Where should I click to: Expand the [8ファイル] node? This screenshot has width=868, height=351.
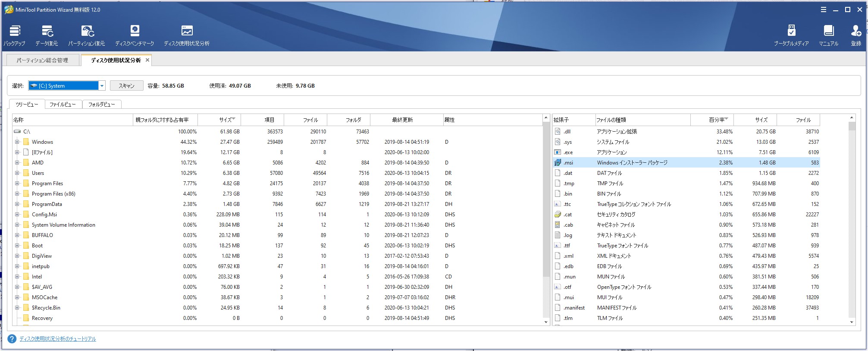click(17, 152)
